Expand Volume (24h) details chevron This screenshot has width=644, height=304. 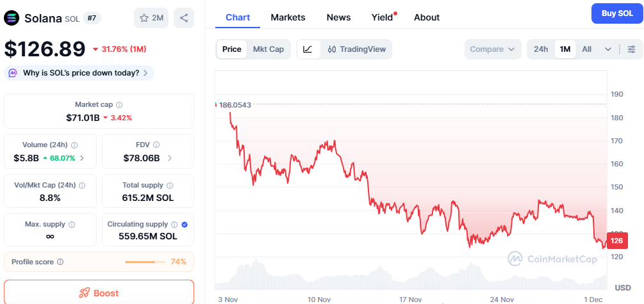point(81,157)
